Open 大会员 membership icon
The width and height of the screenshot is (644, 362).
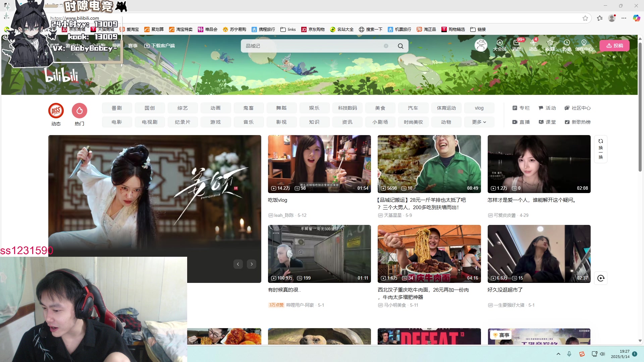[499, 45]
